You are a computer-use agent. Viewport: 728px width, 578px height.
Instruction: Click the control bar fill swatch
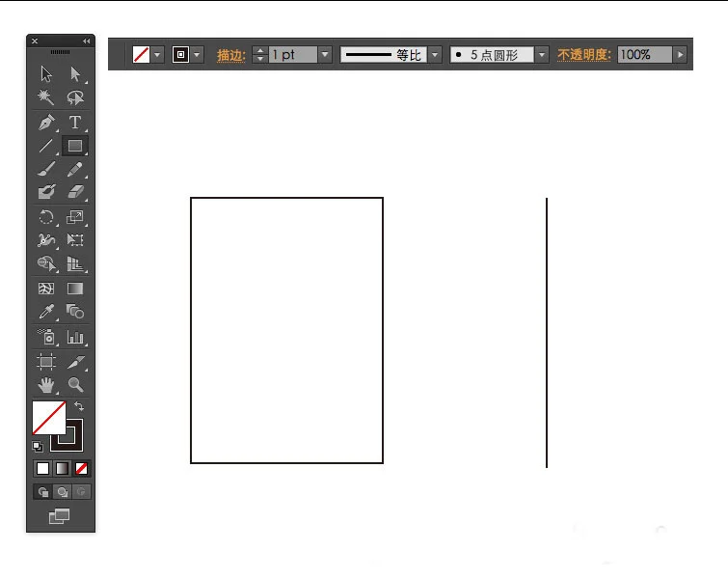tap(141, 54)
